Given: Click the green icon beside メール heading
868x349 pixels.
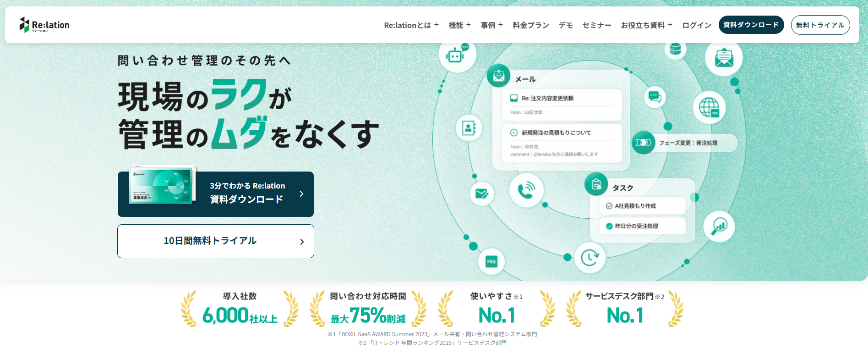Looking at the screenshot, I should pyautogui.click(x=499, y=76).
